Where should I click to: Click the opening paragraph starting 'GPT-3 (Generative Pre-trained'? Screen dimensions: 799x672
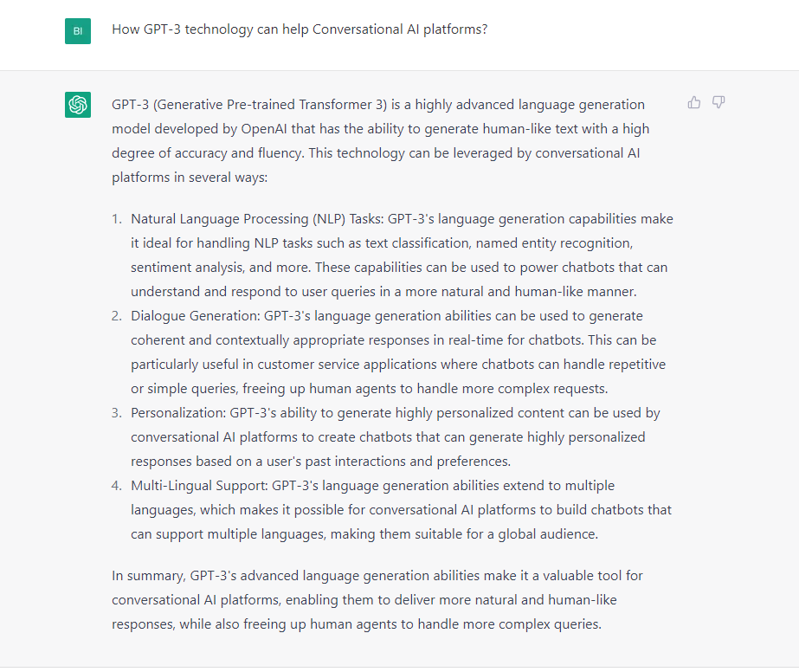pos(381,141)
